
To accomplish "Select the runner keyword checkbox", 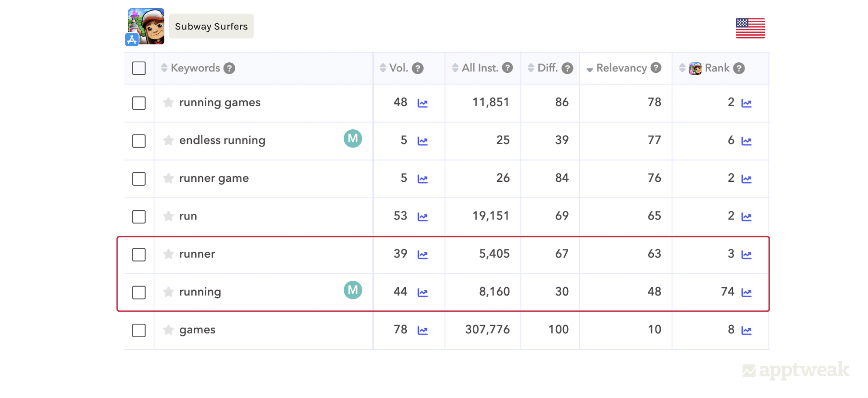I will click(139, 254).
